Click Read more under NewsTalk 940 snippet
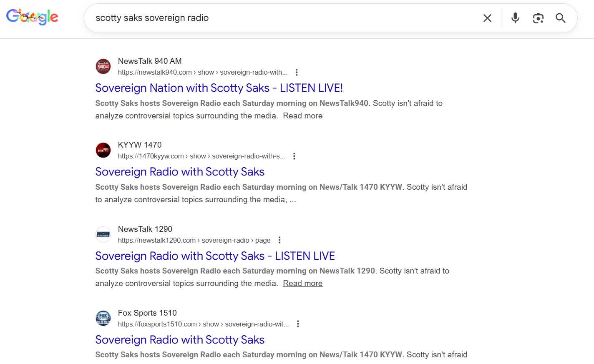 tap(302, 116)
